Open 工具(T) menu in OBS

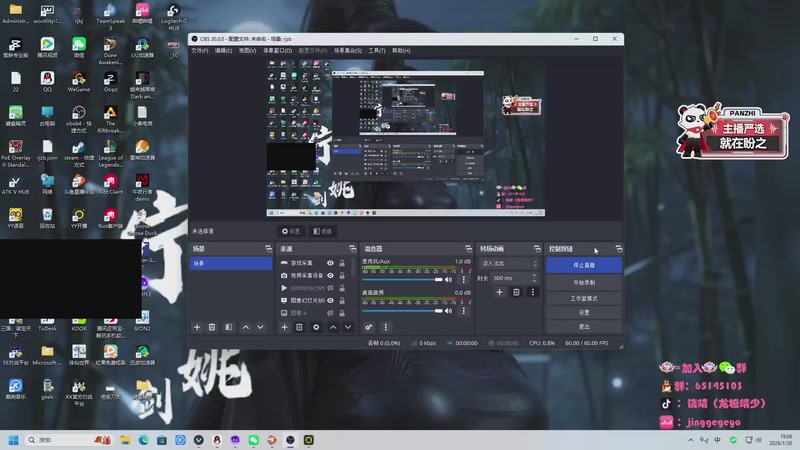[x=377, y=51]
